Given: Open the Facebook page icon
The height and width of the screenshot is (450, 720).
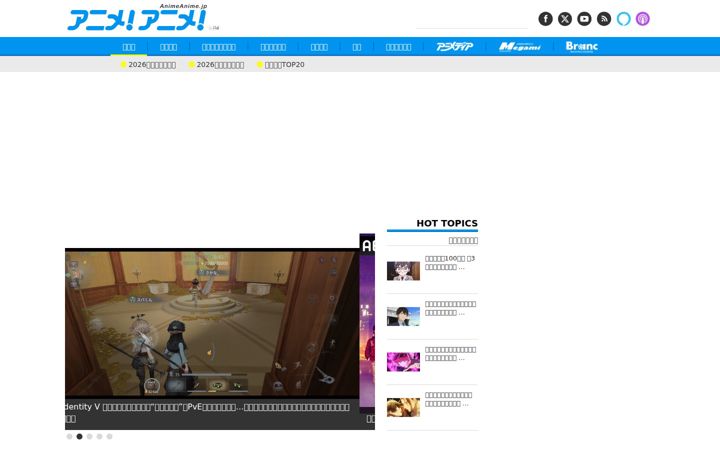Looking at the screenshot, I should tap(545, 19).
